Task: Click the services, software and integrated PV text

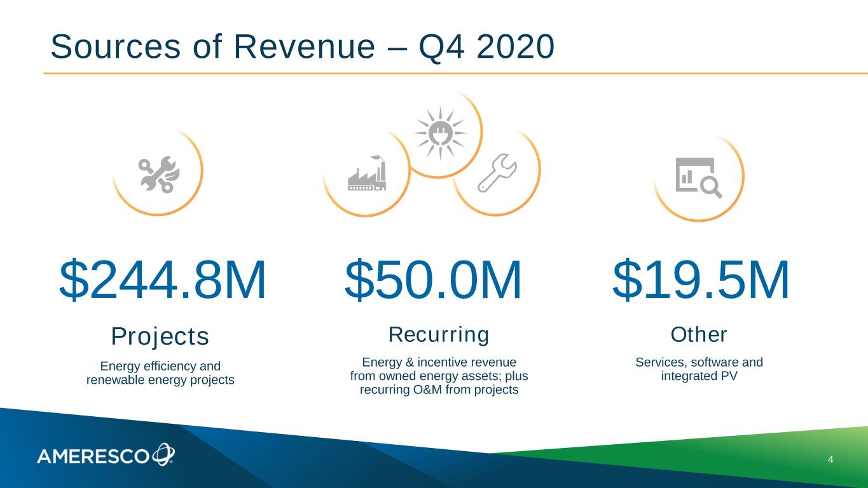Action: tap(699, 369)
